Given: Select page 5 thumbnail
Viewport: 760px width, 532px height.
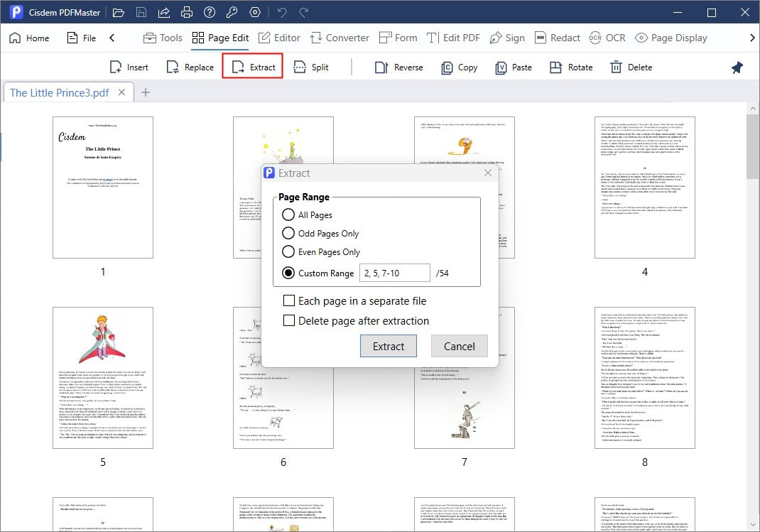Looking at the screenshot, I should click(103, 377).
